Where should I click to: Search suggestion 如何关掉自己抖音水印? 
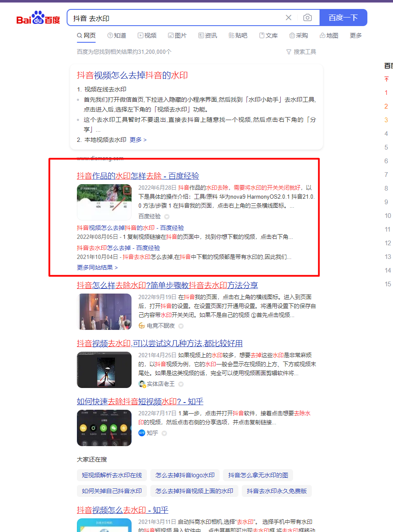click(x=112, y=491)
